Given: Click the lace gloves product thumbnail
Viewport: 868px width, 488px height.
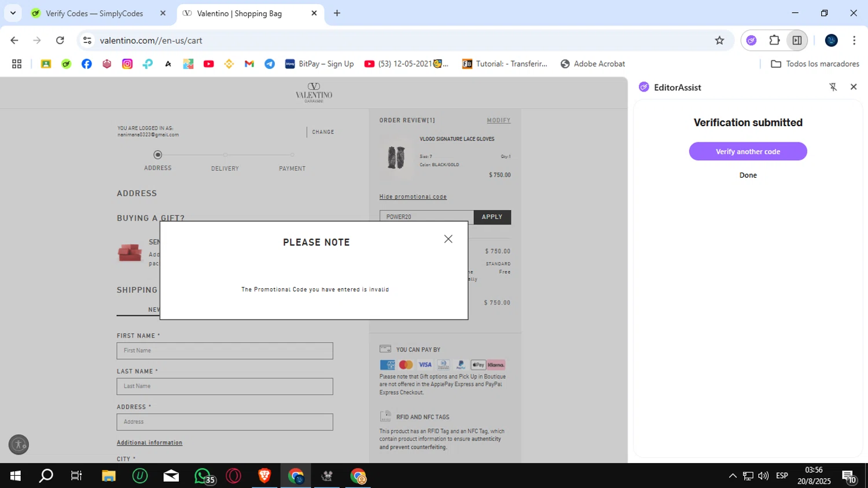Looking at the screenshot, I should (396, 157).
